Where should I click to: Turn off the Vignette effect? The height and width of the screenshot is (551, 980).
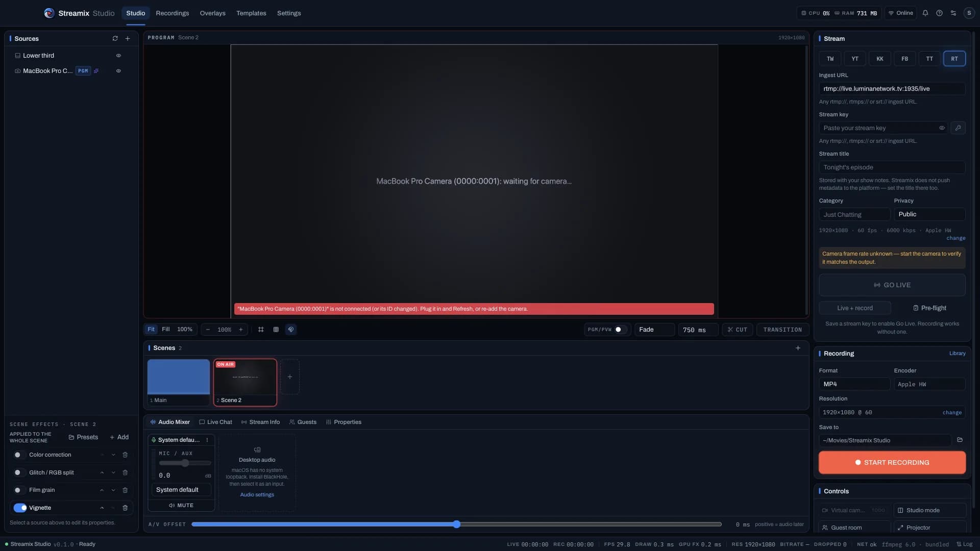(x=20, y=508)
